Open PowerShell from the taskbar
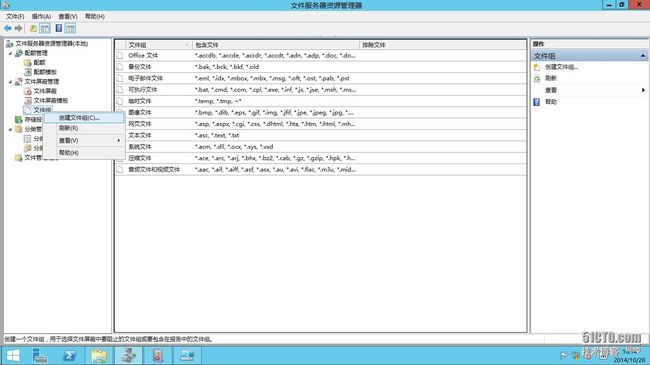650x365 pixels. click(x=69, y=355)
